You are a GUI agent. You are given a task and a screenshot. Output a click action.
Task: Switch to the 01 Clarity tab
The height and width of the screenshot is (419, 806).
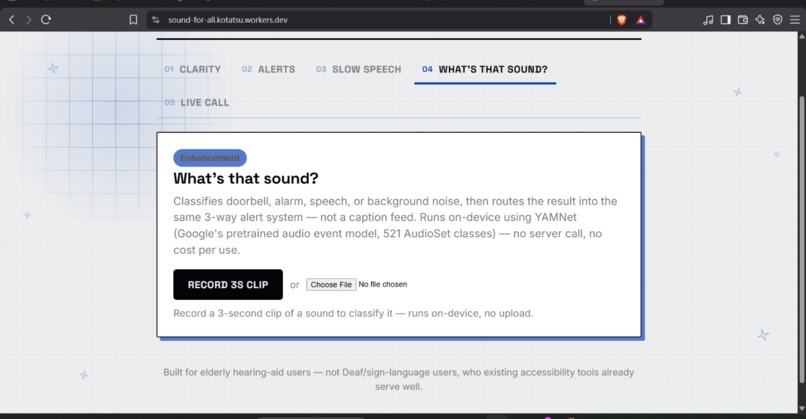tap(192, 69)
